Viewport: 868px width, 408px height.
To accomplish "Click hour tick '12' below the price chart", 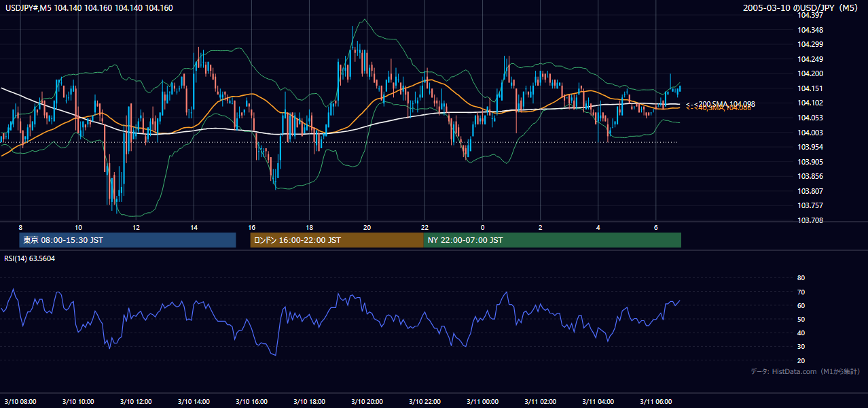I will tap(136, 227).
